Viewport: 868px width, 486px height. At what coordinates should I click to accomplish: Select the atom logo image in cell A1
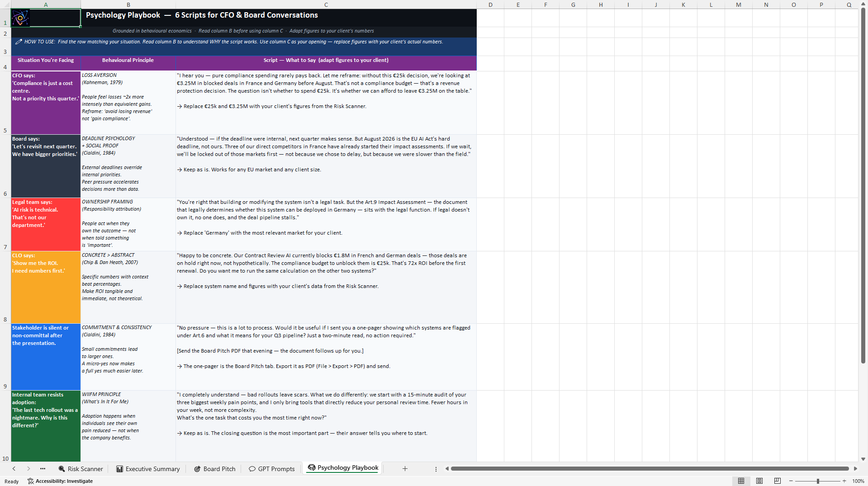pyautogui.click(x=20, y=18)
